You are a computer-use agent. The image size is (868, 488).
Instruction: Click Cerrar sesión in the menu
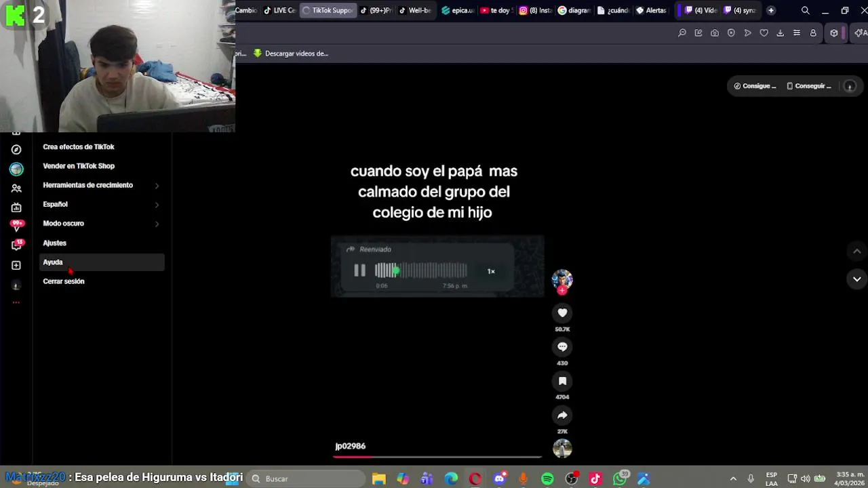click(x=64, y=281)
